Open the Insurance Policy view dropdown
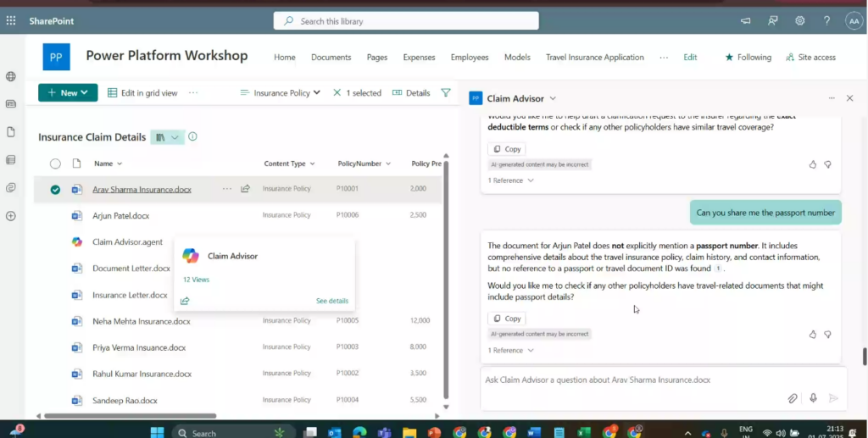The width and height of the screenshot is (868, 438). (280, 93)
